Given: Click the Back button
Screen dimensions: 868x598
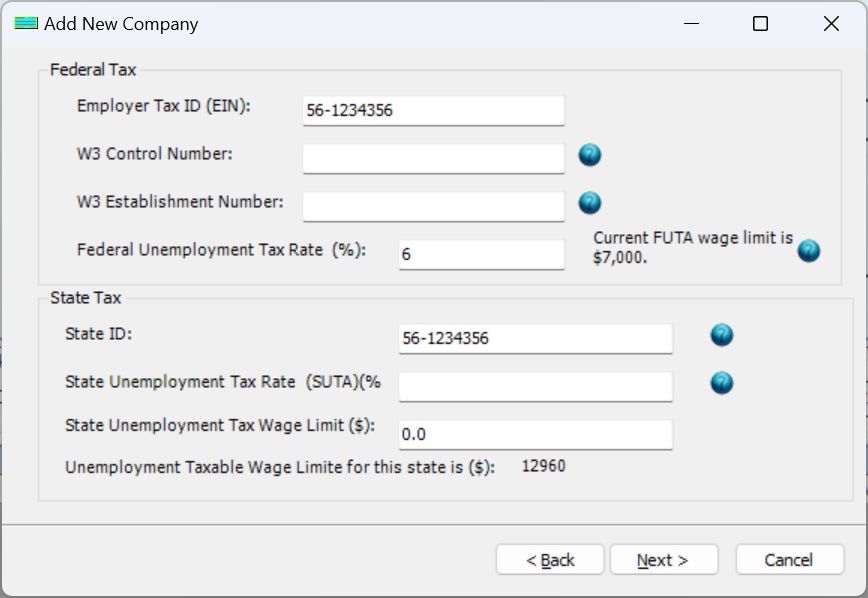Looking at the screenshot, I should point(550,559).
